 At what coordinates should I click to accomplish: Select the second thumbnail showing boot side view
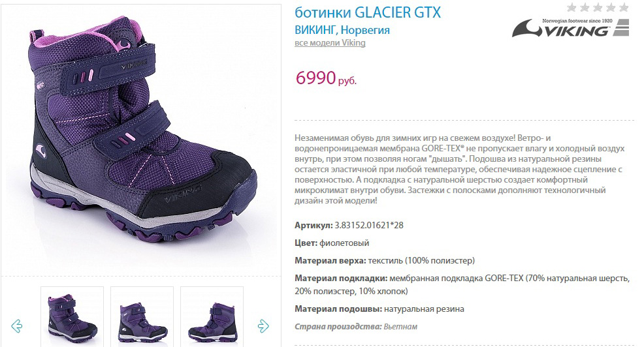click(142, 316)
